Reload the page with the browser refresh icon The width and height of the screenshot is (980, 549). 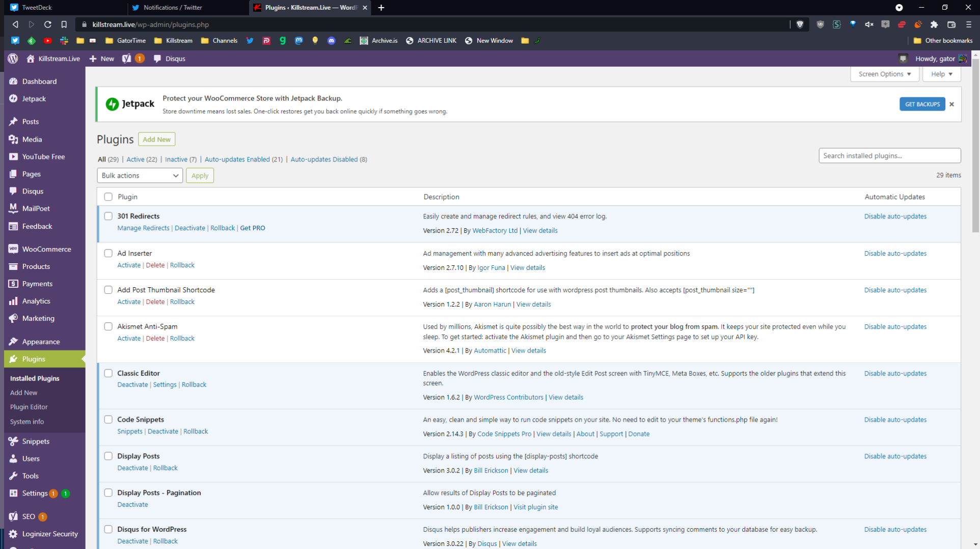47,24
